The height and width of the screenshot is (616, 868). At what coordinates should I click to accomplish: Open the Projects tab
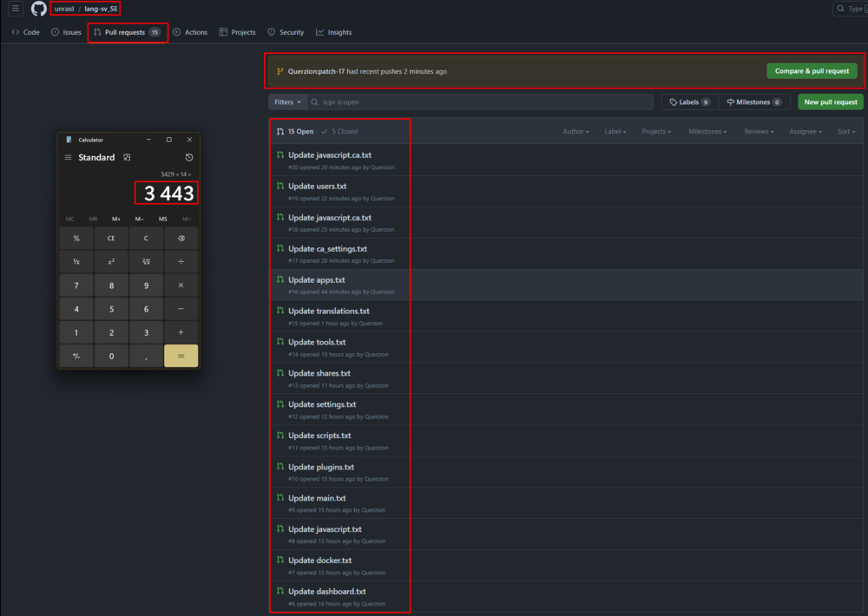tap(238, 32)
